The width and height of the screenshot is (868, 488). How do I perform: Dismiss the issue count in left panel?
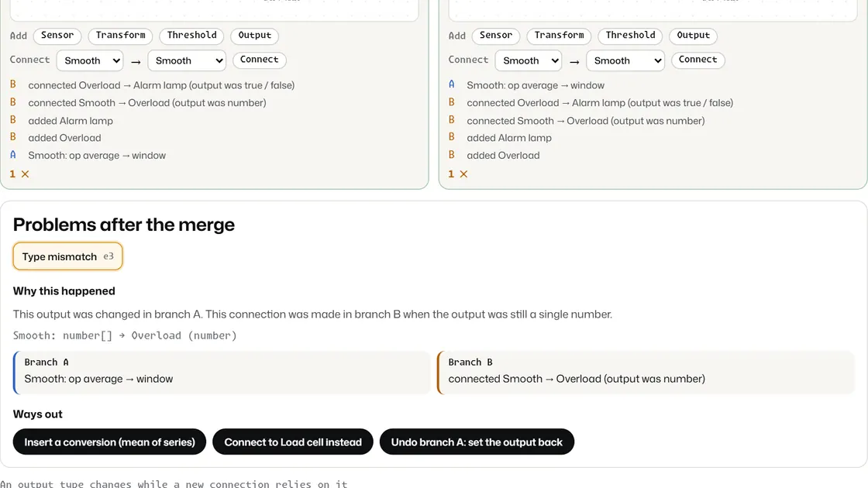[25, 174]
